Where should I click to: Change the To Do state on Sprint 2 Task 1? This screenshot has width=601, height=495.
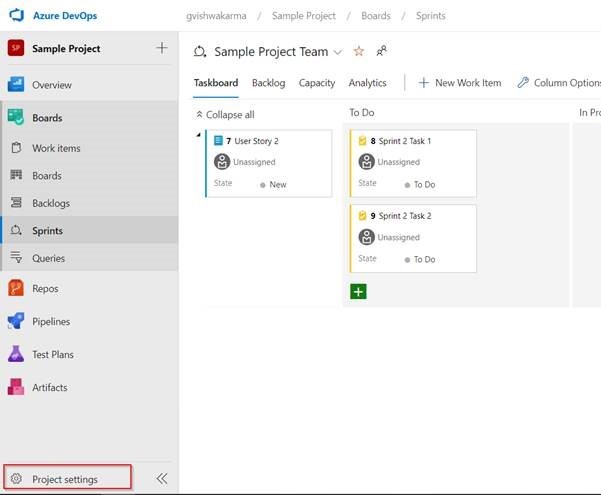pyautogui.click(x=420, y=184)
